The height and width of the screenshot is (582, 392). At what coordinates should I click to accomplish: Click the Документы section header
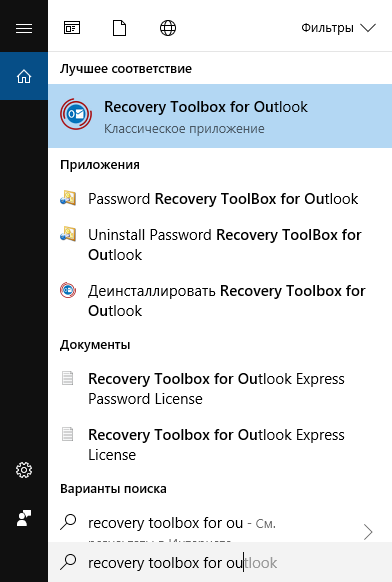click(95, 345)
